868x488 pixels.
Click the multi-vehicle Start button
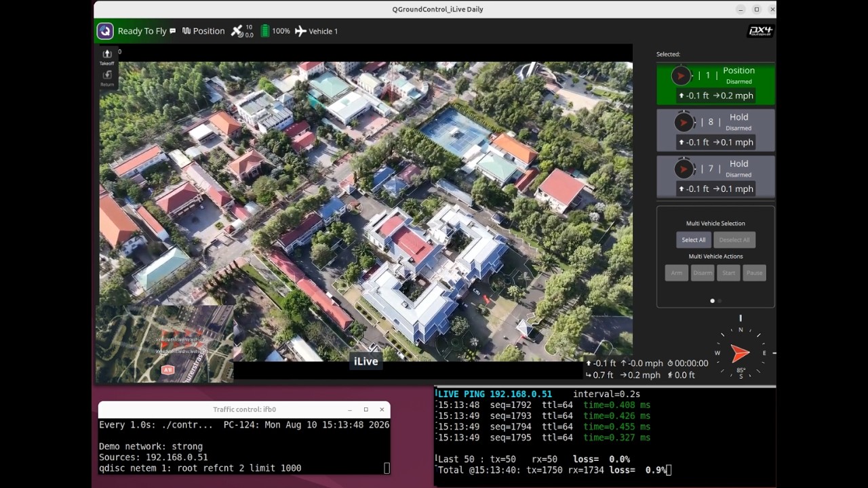coord(729,272)
